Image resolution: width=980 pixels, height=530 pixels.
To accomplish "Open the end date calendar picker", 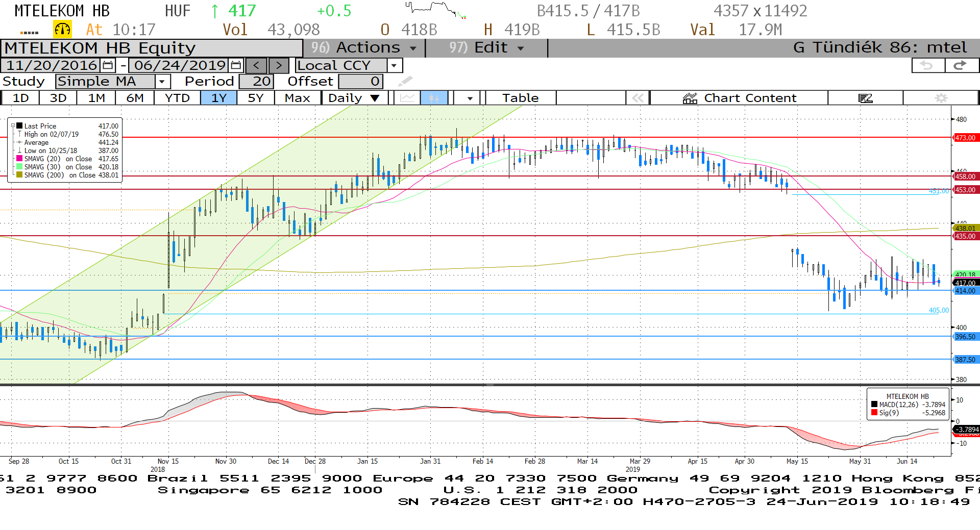I will pos(236,65).
